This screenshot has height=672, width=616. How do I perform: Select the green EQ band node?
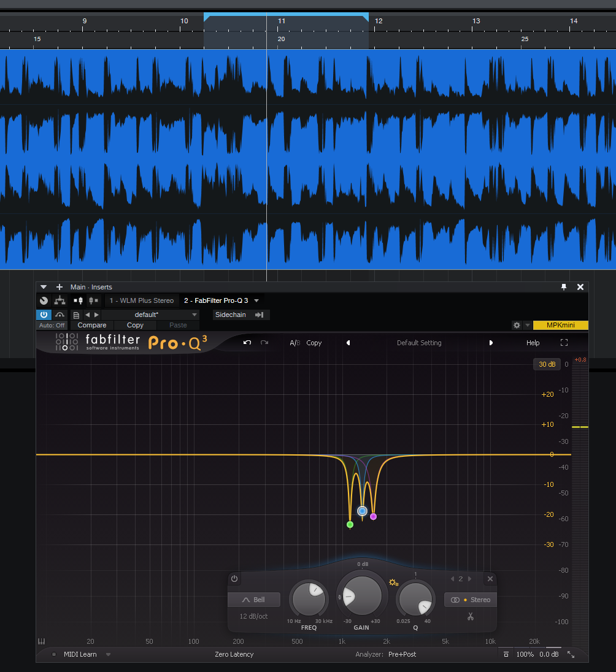(x=350, y=525)
